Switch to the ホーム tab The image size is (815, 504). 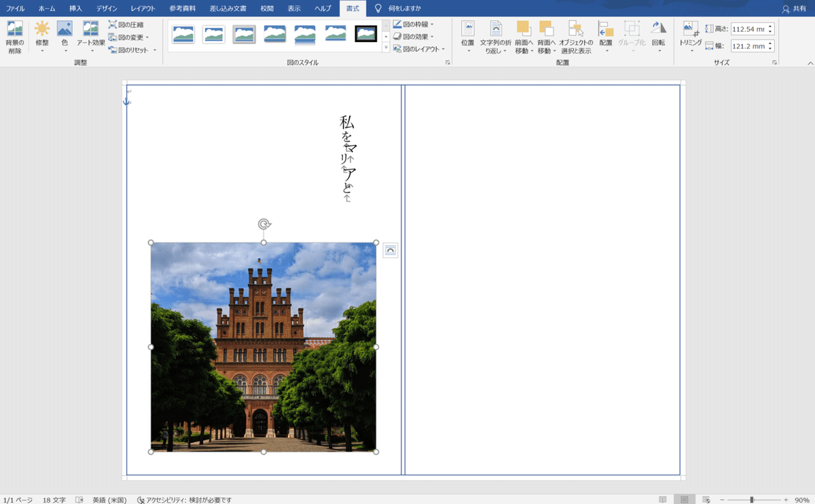tap(47, 8)
